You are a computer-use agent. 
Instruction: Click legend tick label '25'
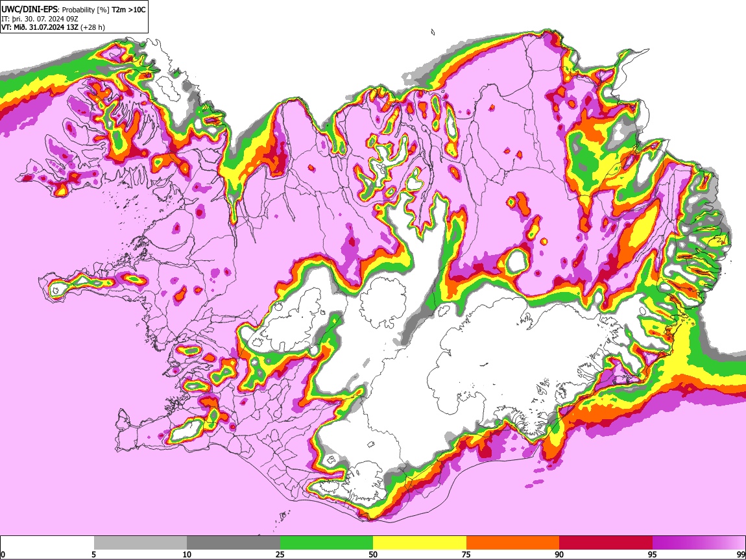pos(280,554)
